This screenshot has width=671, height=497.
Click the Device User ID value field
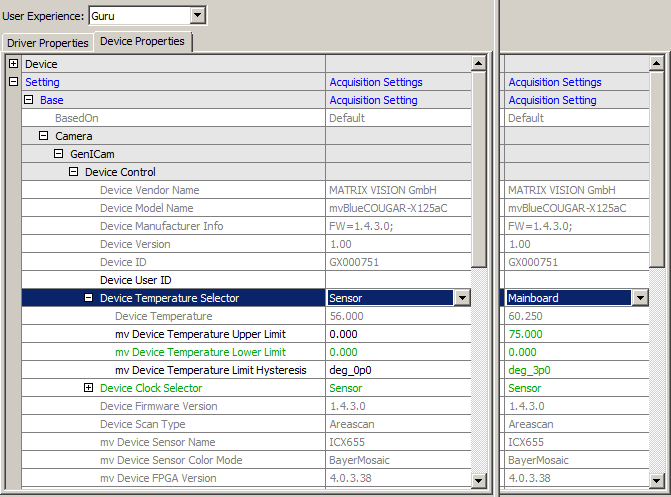(x=397, y=280)
